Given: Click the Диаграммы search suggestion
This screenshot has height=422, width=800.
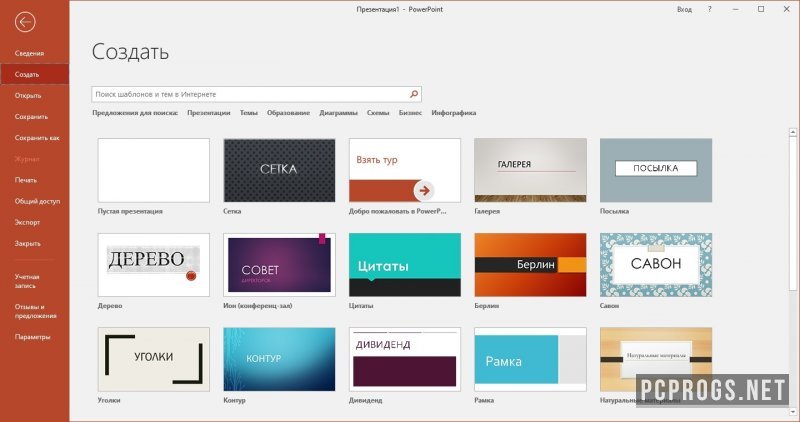Looking at the screenshot, I should click(x=338, y=113).
